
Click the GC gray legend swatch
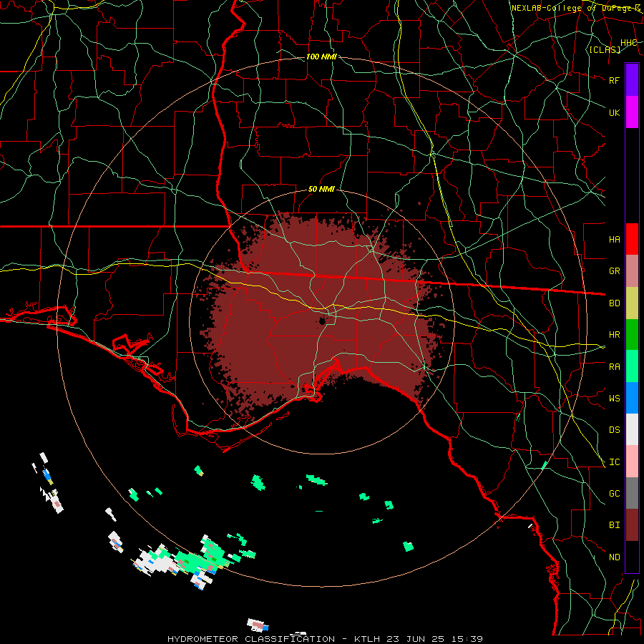632,493
